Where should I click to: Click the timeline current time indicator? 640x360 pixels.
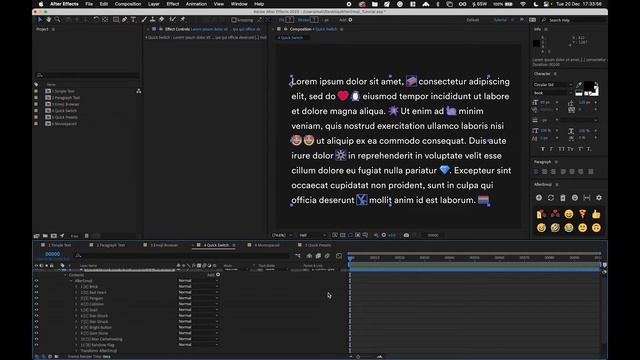350,258
